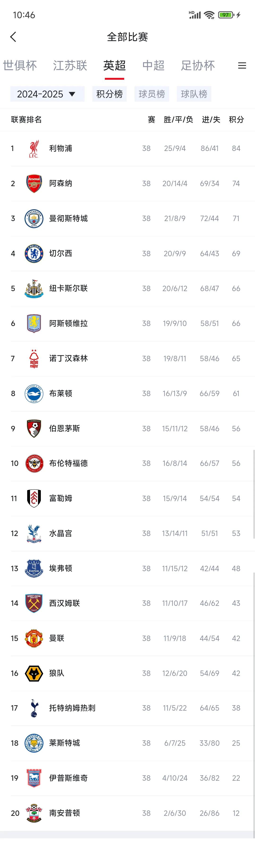Select the 球队榜 filter
Screen dimensions: 255x868
(194, 94)
